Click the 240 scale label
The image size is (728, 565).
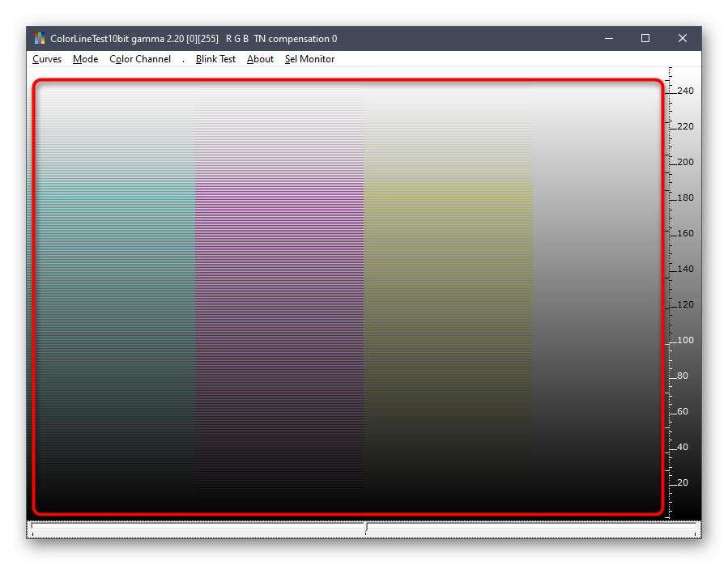click(685, 91)
